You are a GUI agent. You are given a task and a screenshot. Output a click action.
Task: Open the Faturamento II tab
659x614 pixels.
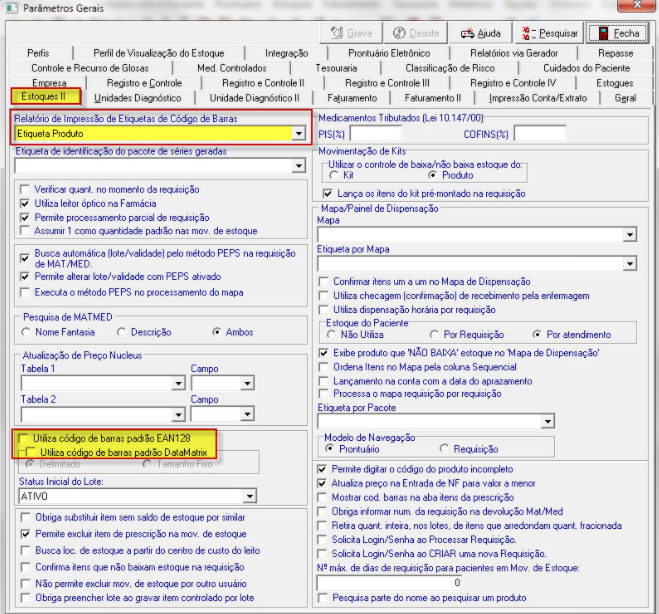pyautogui.click(x=432, y=98)
